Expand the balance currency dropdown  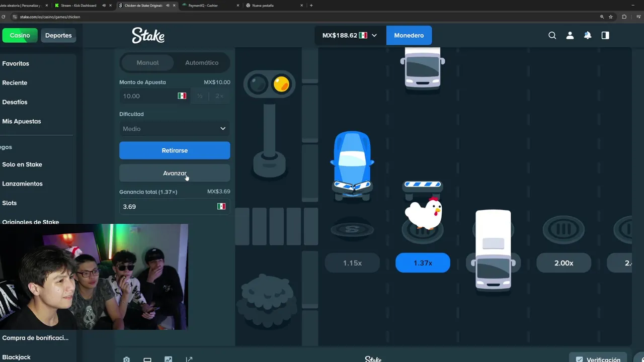[374, 35]
